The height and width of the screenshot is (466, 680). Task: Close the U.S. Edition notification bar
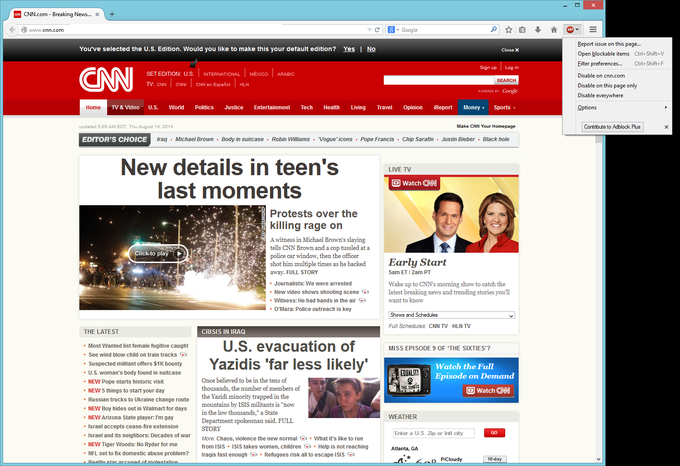510,50
